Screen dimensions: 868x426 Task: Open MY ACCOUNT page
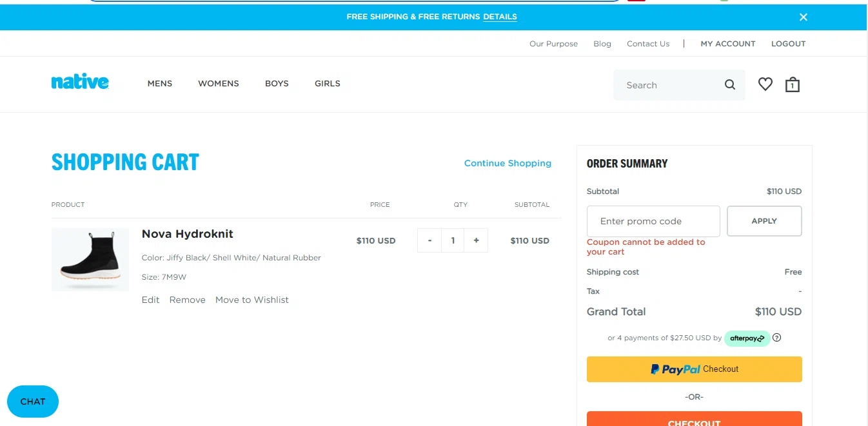coord(728,44)
